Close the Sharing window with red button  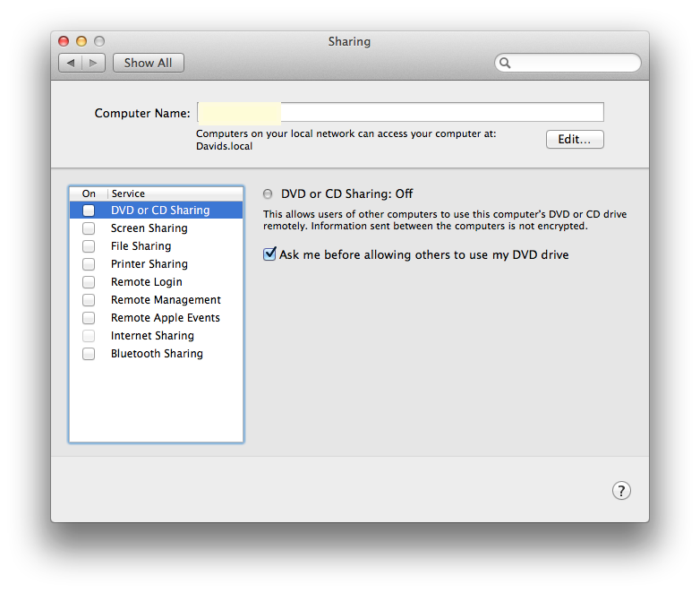64,41
